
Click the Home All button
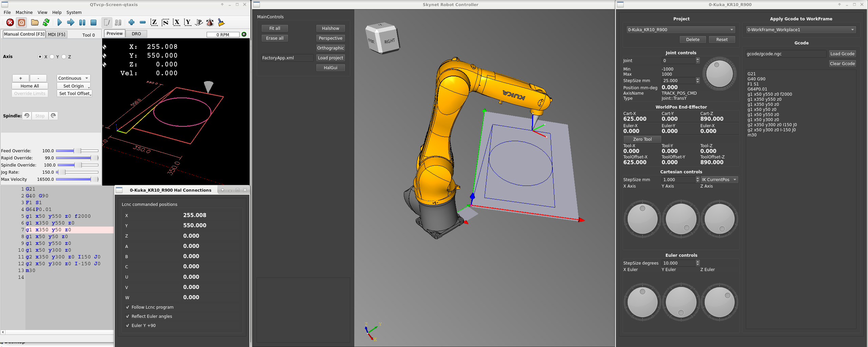click(30, 86)
